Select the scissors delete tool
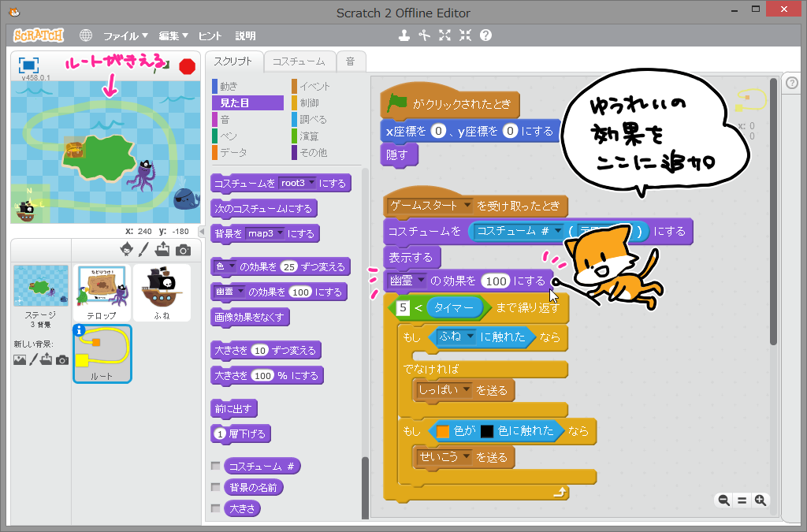Screen dimensions: 807x532 pos(424,35)
